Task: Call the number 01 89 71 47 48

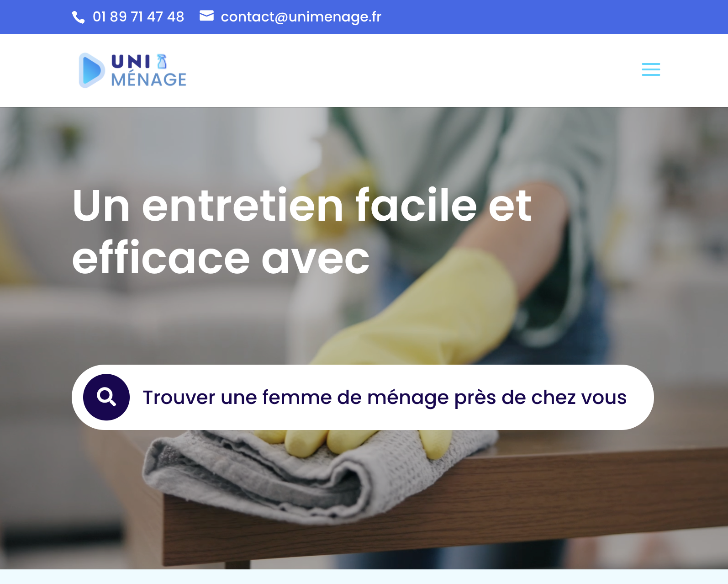Action: [x=138, y=17]
